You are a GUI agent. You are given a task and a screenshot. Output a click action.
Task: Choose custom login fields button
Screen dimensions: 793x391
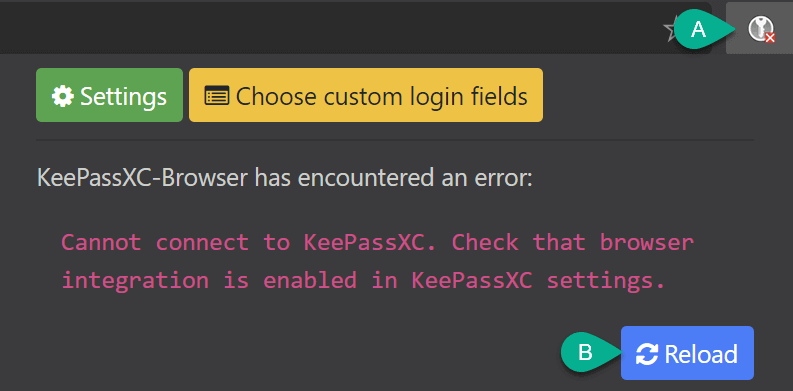(x=366, y=95)
